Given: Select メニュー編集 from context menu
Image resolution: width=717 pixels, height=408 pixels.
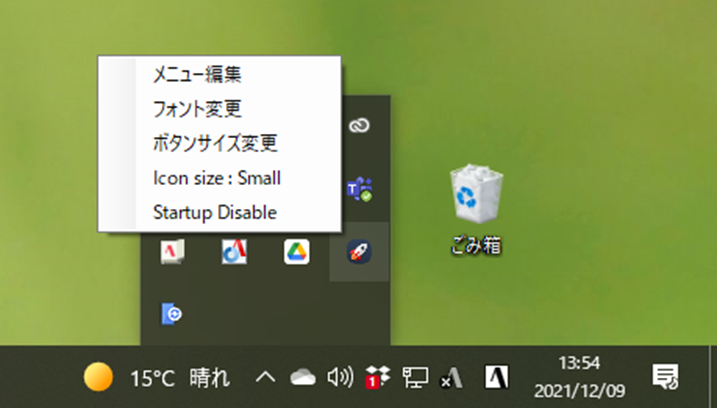Looking at the screenshot, I should pyautogui.click(x=196, y=74).
